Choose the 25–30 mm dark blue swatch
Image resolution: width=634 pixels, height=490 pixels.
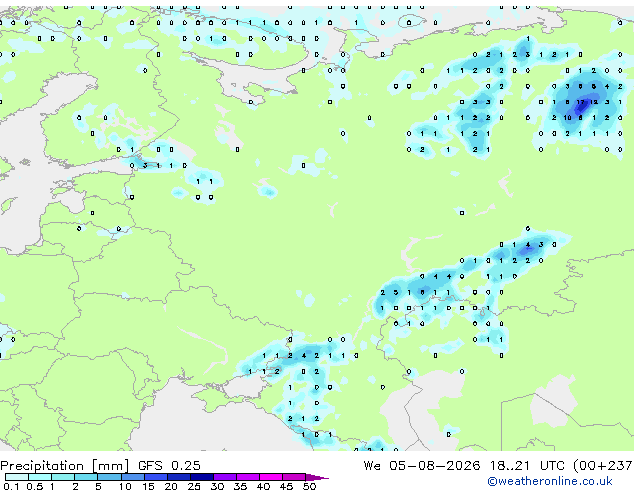[201, 477]
